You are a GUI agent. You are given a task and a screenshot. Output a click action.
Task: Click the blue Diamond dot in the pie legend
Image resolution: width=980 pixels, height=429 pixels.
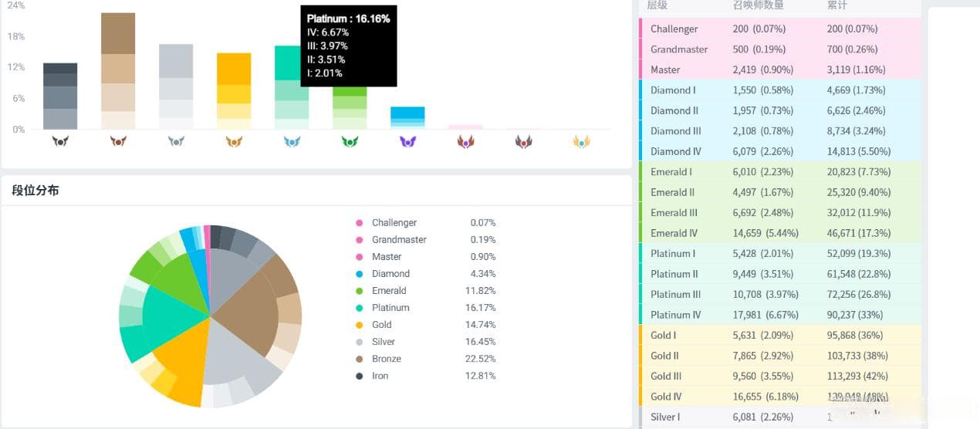tap(359, 274)
